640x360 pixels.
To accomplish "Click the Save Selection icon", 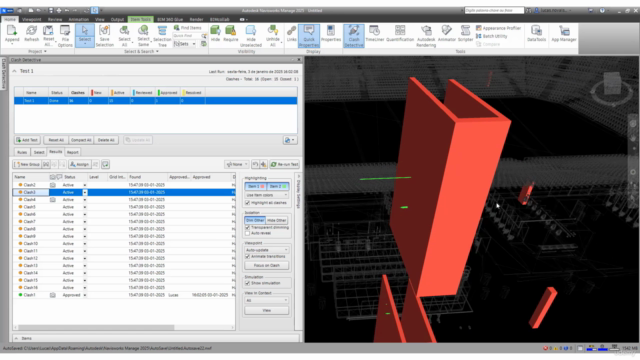I will (104, 36).
